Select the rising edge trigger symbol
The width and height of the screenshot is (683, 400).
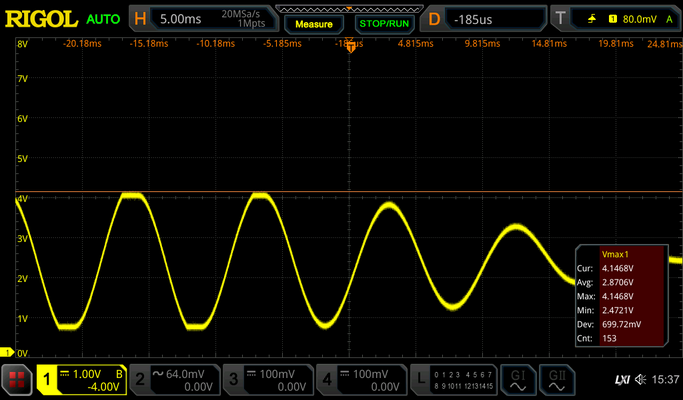coord(592,19)
